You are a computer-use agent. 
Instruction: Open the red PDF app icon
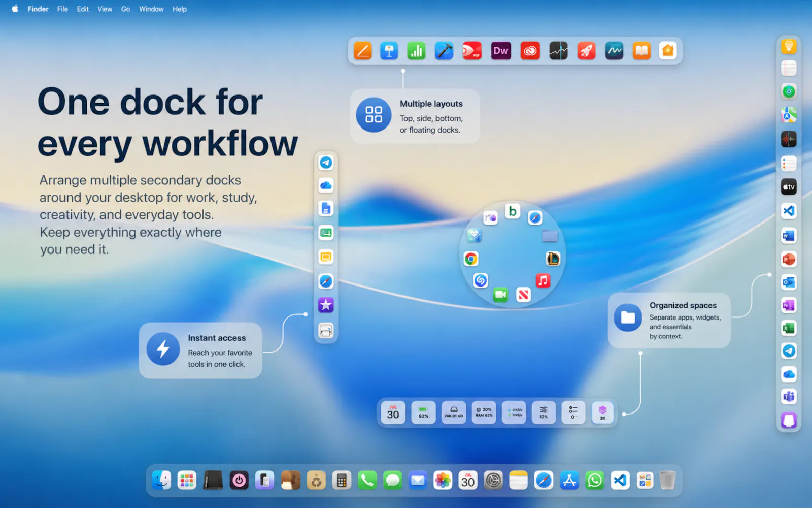pyautogui.click(x=472, y=51)
